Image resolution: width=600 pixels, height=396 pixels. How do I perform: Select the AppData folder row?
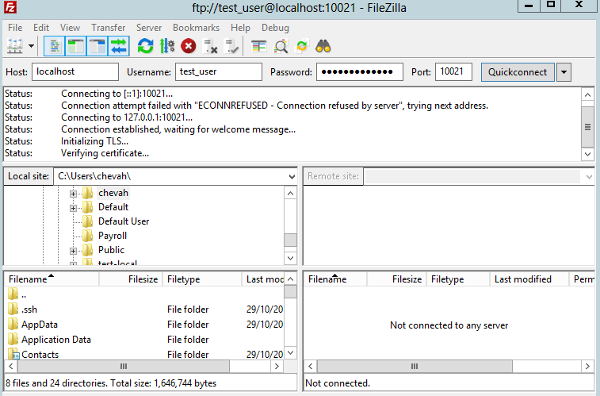(145, 324)
